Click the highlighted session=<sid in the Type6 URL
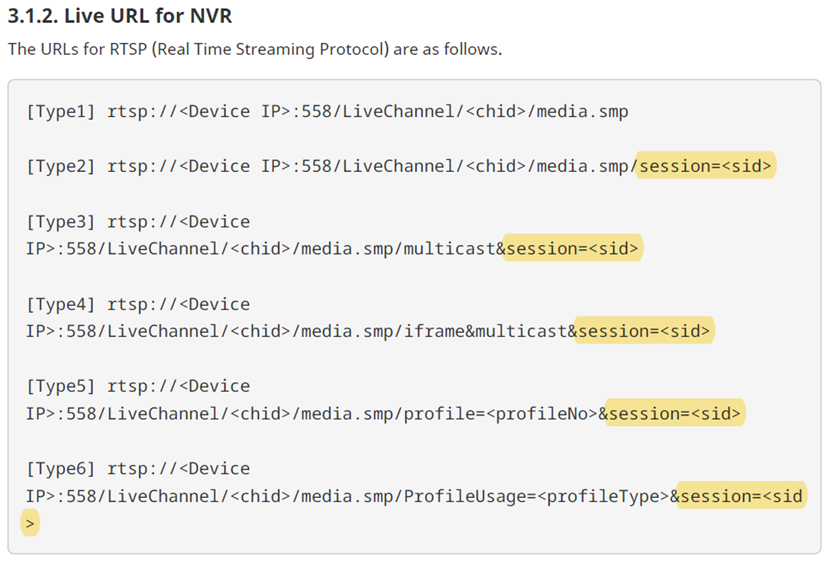Image resolution: width=827 pixels, height=561 pixels. click(741, 496)
